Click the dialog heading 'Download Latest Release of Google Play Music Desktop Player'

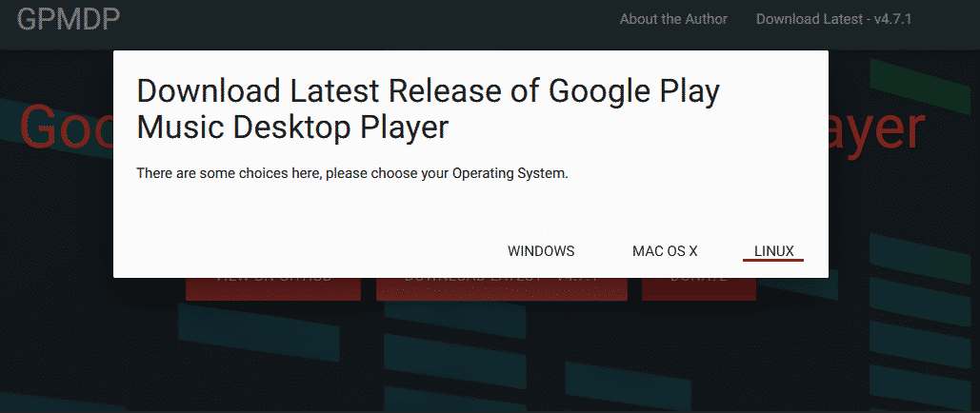coord(429,109)
